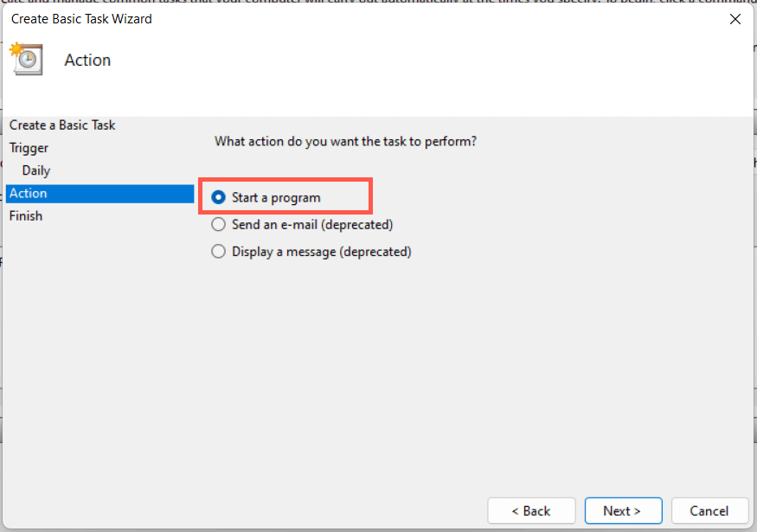
Task: Click the "Start a program" label text
Action: click(x=276, y=198)
